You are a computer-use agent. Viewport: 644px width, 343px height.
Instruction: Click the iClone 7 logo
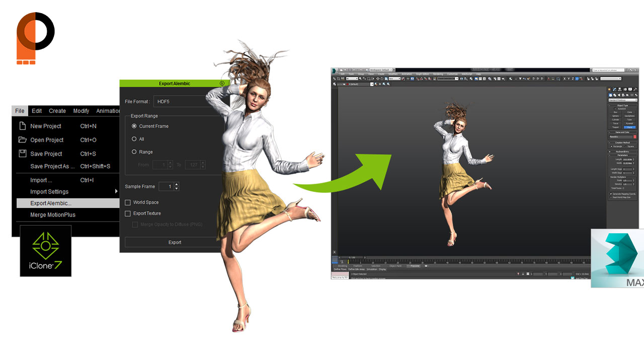46,251
